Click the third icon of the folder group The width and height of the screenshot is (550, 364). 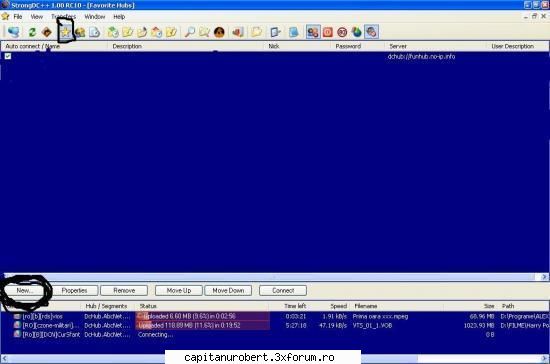tap(142, 32)
